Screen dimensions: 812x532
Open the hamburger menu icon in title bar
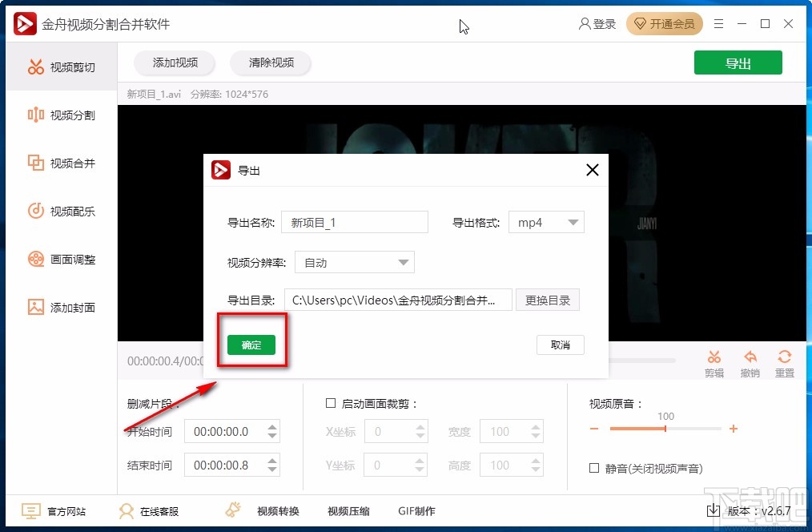(718, 24)
